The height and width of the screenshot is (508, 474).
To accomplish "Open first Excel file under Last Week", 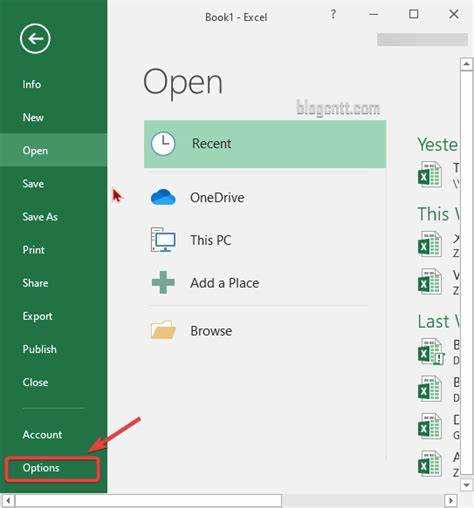I will [431, 352].
